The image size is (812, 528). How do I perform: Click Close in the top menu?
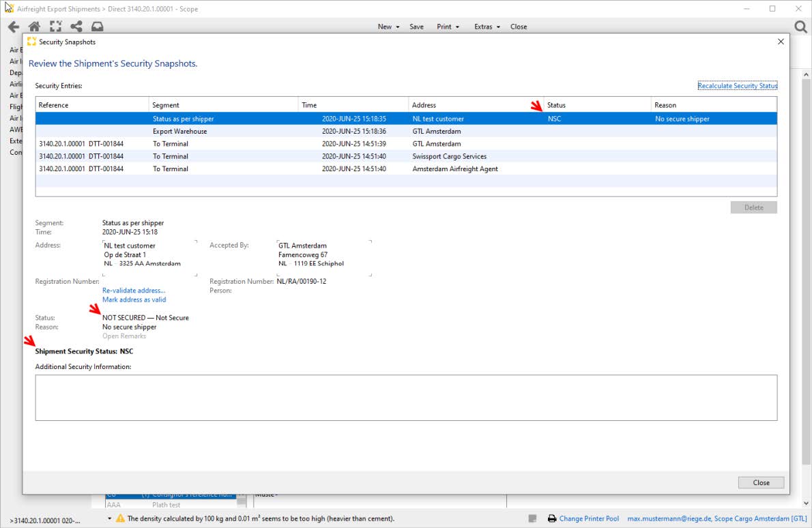[x=519, y=27]
